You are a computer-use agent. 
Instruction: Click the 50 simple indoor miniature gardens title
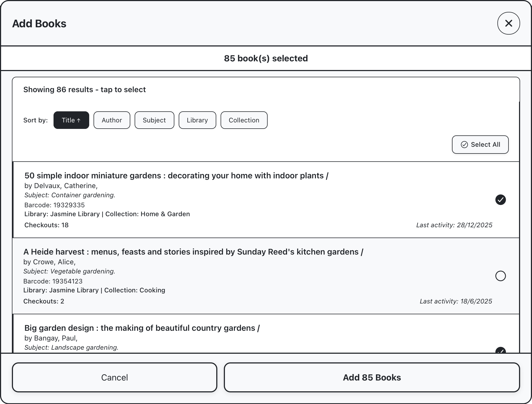coord(176,176)
